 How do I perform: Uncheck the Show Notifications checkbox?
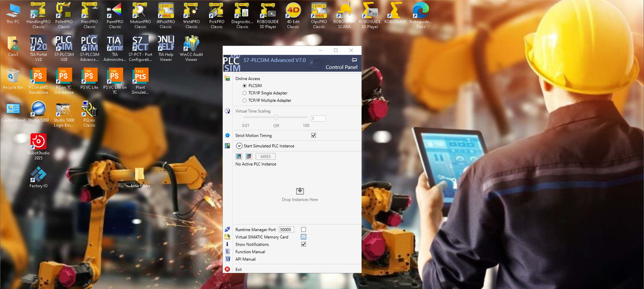tap(303, 244)
